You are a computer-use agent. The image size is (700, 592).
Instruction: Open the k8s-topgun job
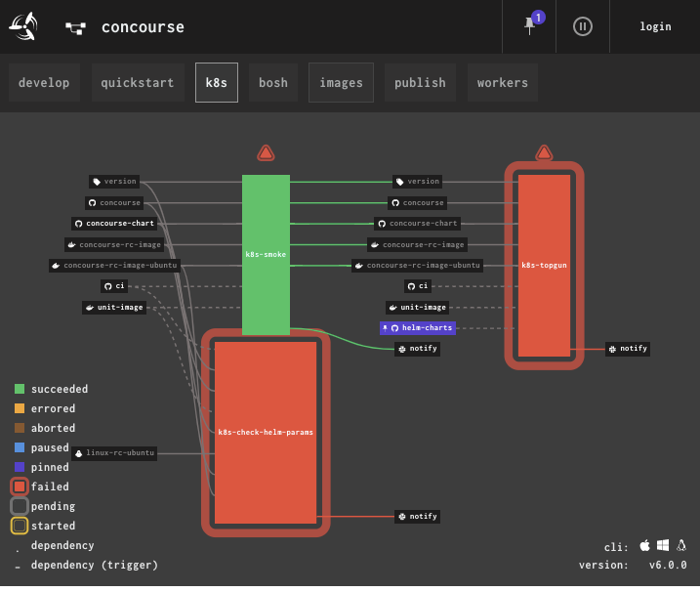[544, 266]
